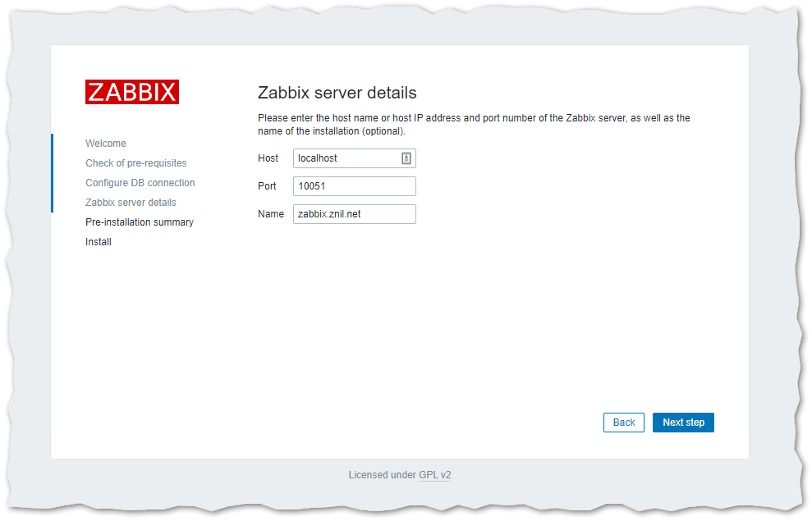Open the Configure DB connection step
This screenshot has height=521, width=812.
click(x=140, y=183)
